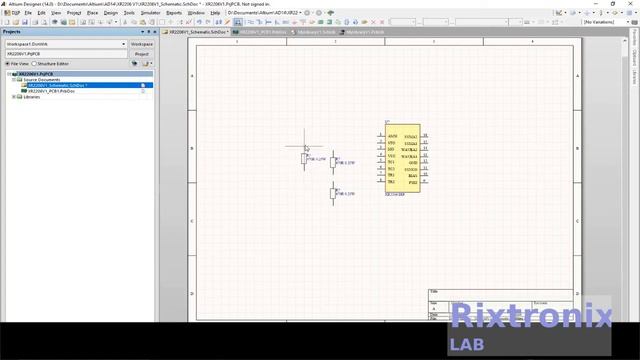Open the Edit menu
This screenshot has width=640, height=360.
(x=41, y=13)
